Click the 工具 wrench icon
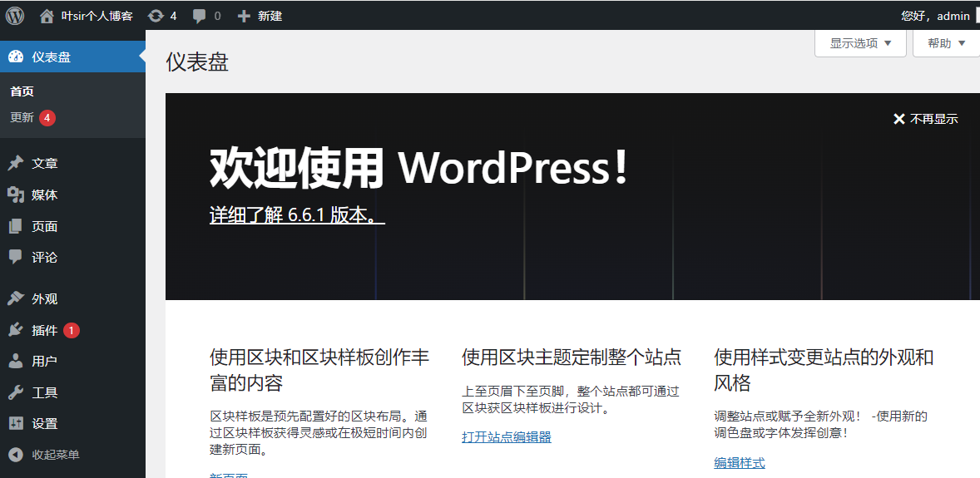This screenshot has height=478, width=980. (x=16, y=392)
